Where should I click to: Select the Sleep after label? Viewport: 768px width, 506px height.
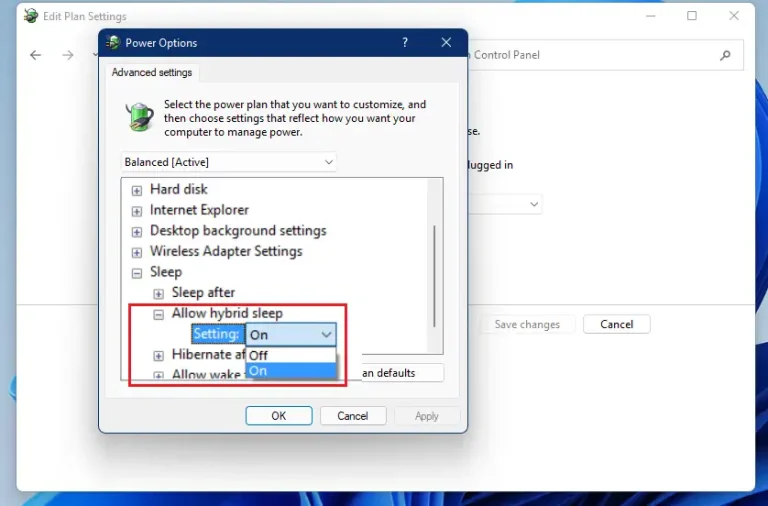(x=203, y=292)
